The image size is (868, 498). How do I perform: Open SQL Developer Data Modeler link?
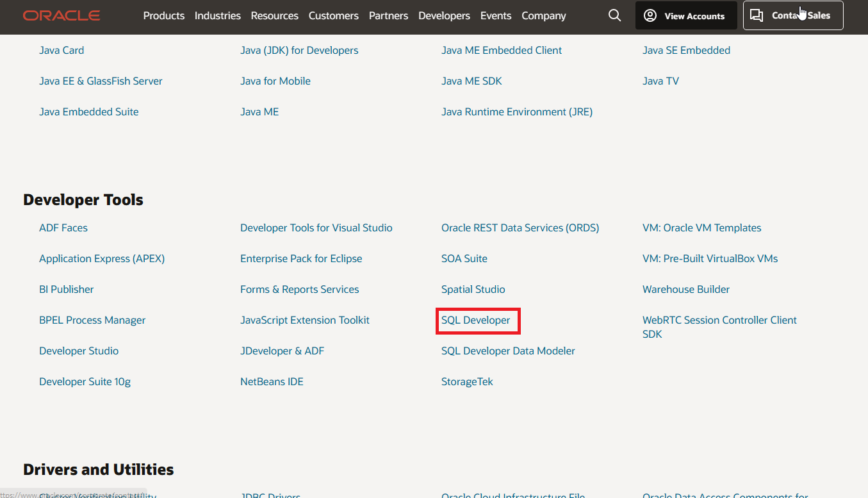(x=508, y=351)
